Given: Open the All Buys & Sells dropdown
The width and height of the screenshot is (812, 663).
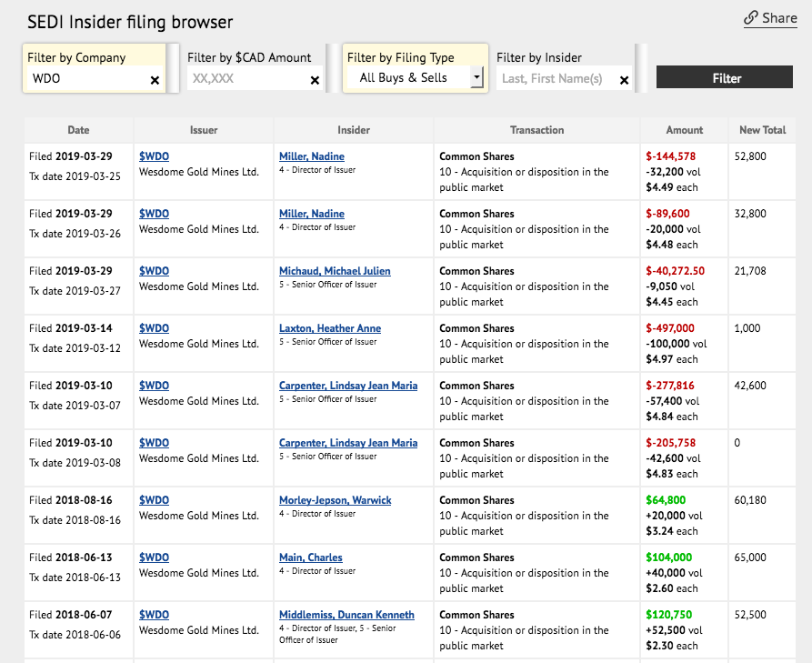Looking at the screenshot, I should [x=476, y=78].
